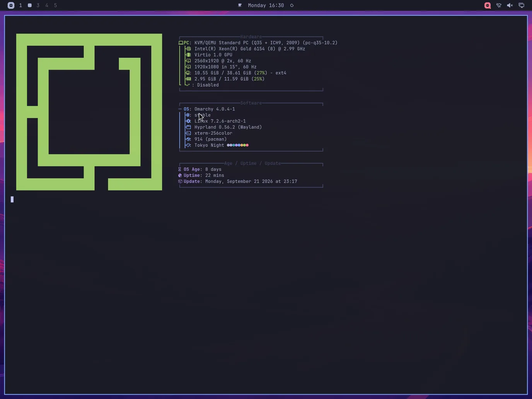Click the green Omarchy ASCII logo

coord(89,112)
